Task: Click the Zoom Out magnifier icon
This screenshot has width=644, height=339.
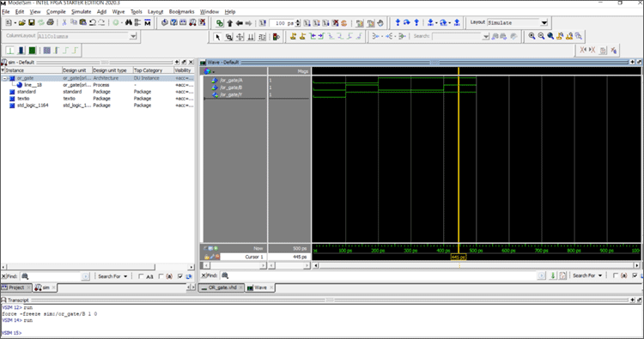Action: coord(541,36)
